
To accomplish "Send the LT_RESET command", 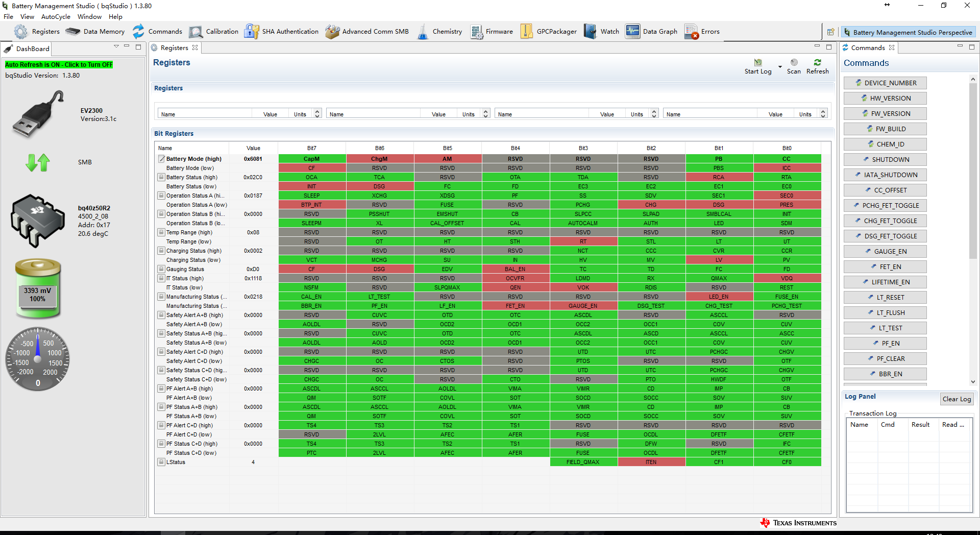I will pyautogui.click(x=885, y=298).
